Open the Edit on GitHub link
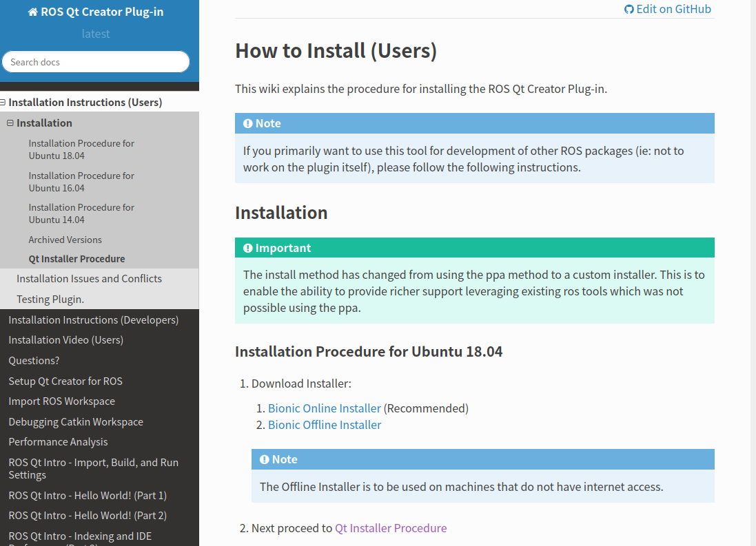756x546 pixels. click(668, 9)
